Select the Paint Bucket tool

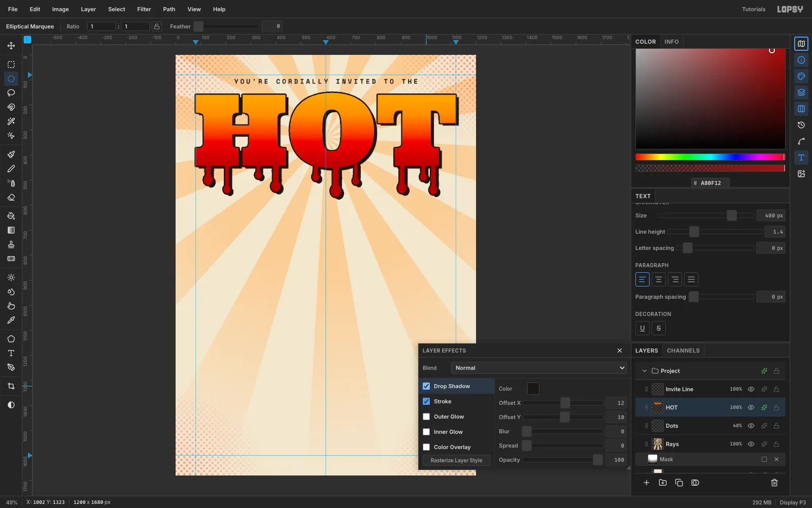click(x=11, y=216)
